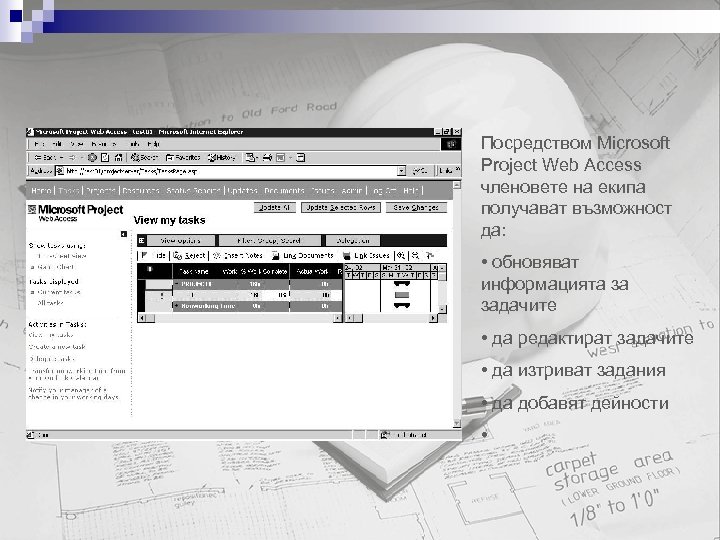The height and width of the screenshot is (540, 720).
Task: Open Help in the Web Access bar
Action: tap(411, 191)
